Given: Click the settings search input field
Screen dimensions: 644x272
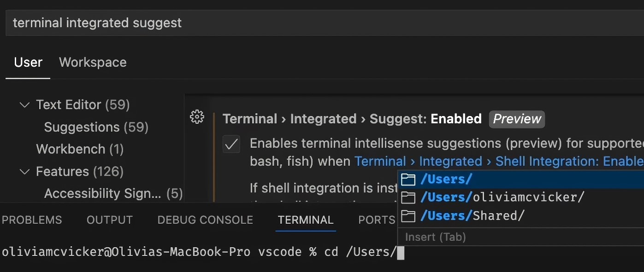Looking at the screenshot, I should click(325, 23).
